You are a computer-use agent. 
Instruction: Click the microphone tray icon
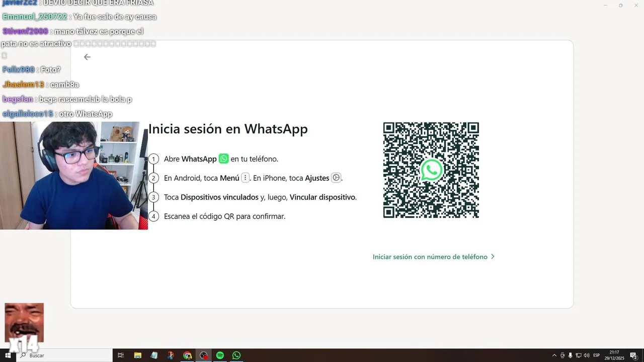570,355
